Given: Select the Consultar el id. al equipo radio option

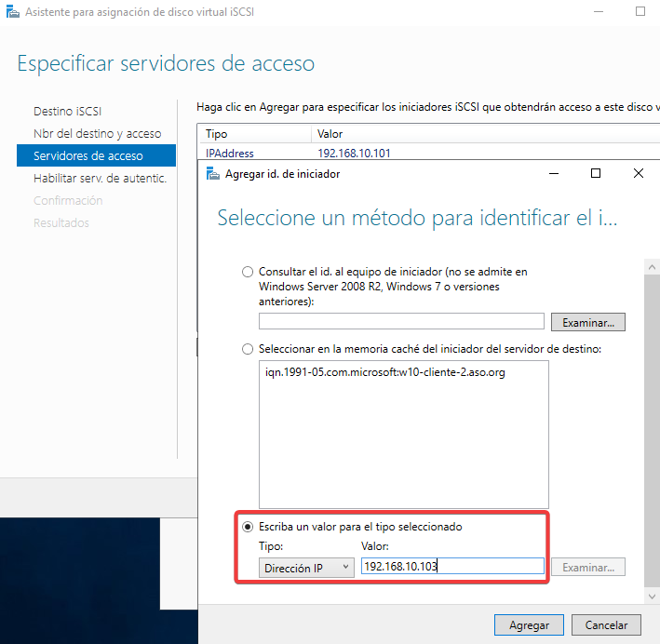Looking at the screenshot, I should pyautogui.click(x=248, y=273).
